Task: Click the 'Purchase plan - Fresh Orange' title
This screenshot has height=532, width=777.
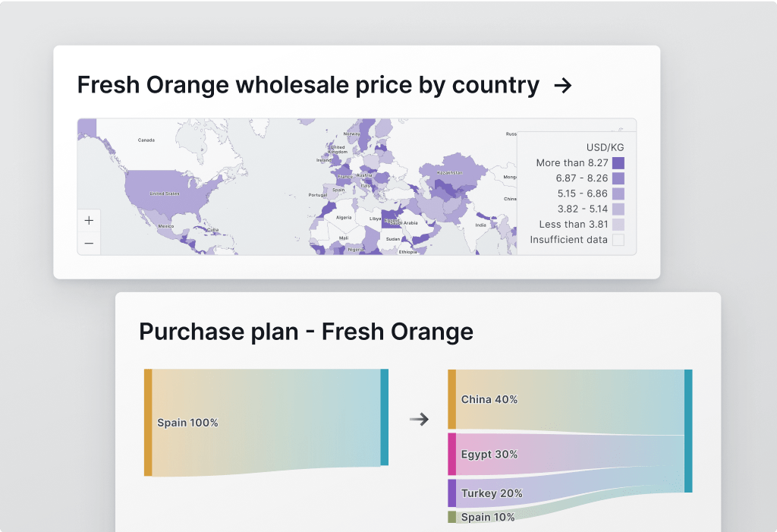Action: click(x=306, y=332)
